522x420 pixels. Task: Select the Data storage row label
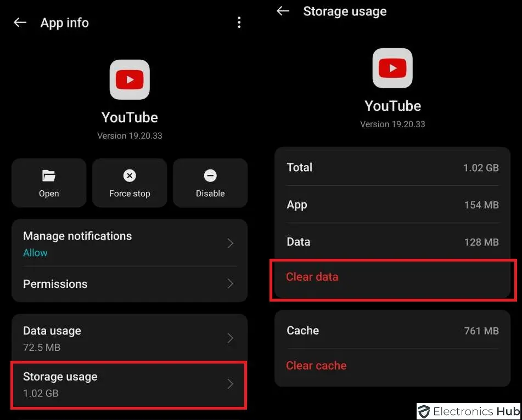coord(298,242)
